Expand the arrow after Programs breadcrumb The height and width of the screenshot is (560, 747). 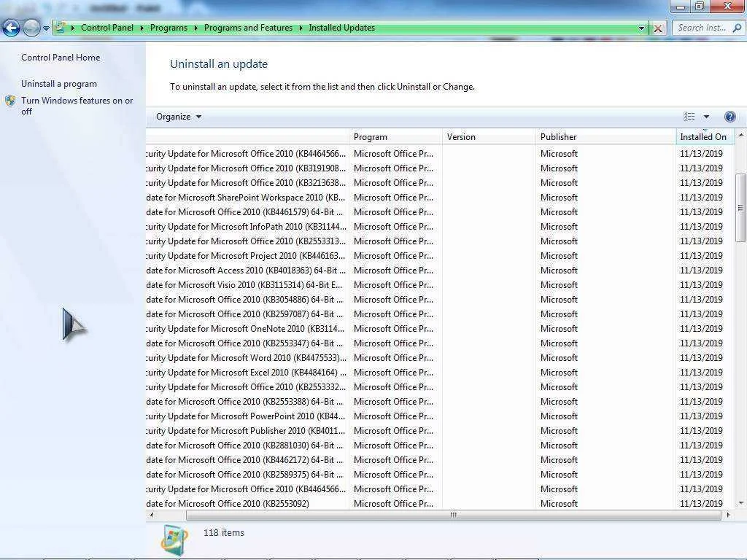tap(196, 28)
